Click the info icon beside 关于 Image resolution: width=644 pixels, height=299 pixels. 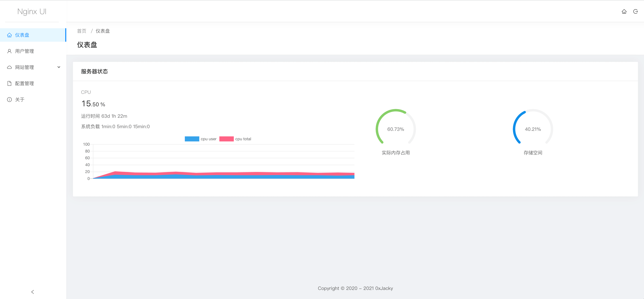pyautogui.click(x=9, y=100)
